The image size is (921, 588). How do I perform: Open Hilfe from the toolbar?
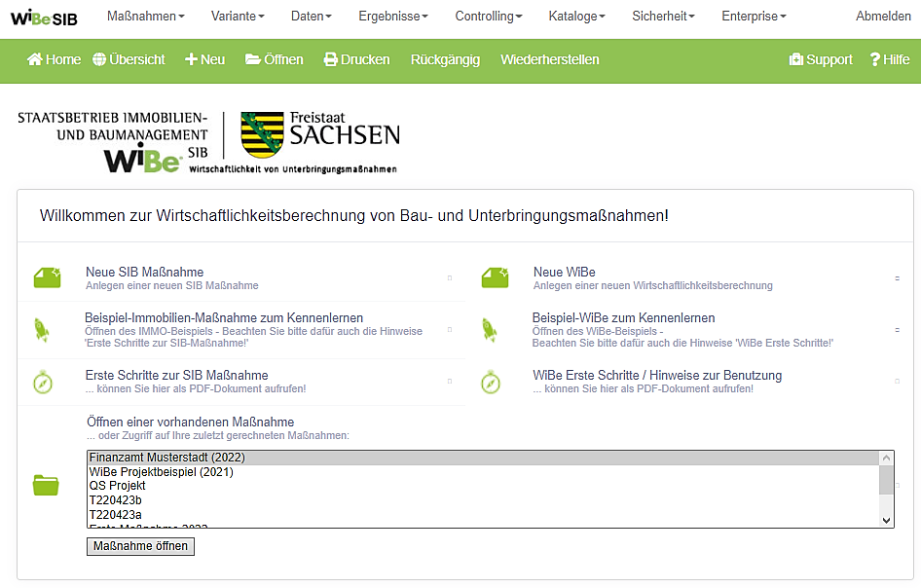click(x=889, y=59)
